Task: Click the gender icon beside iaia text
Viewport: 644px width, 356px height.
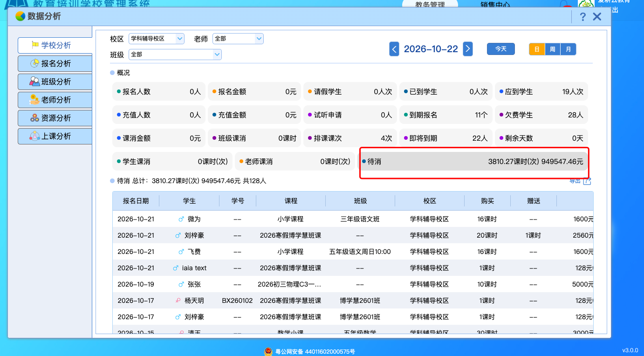Action: click(176, 268)
